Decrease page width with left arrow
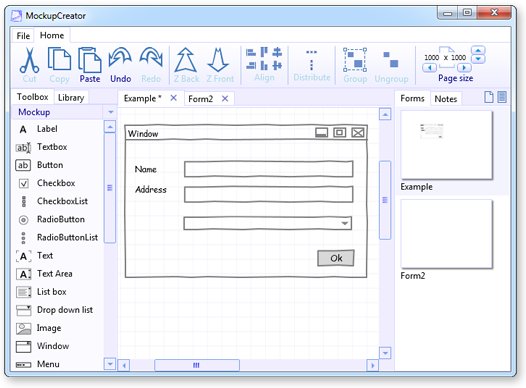526x388 pixels. [429, 68]
